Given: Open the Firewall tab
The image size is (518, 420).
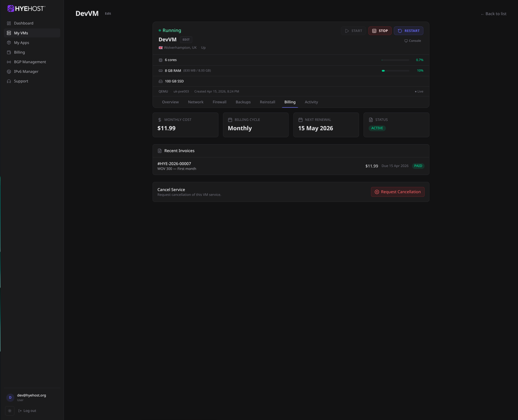Looking at the screenshot, I should tap(219, 102).
